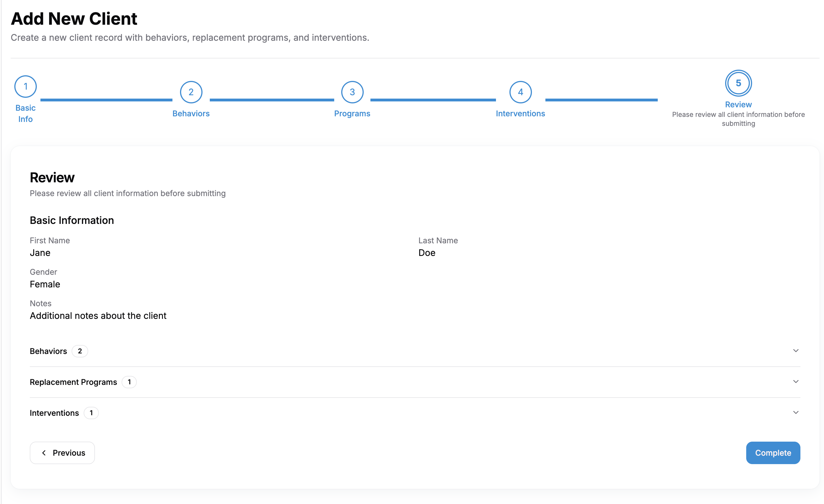
Task: Expand Replacement Programs chevron
Action: [x=796, y=382]
